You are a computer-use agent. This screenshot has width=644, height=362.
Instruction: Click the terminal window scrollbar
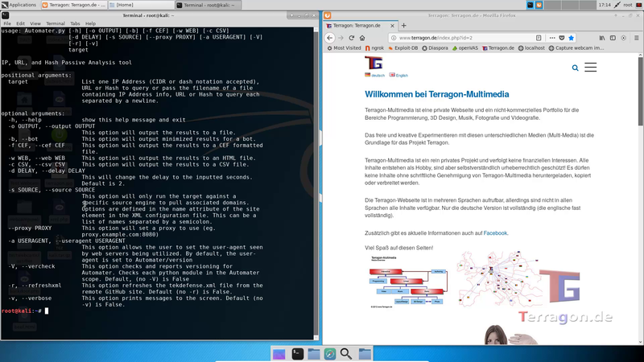316,183
